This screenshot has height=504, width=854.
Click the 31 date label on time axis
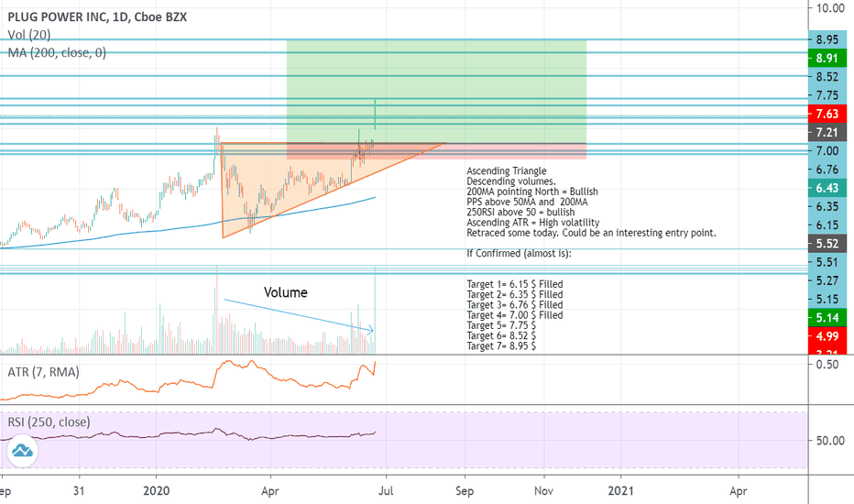pos(79,491)
